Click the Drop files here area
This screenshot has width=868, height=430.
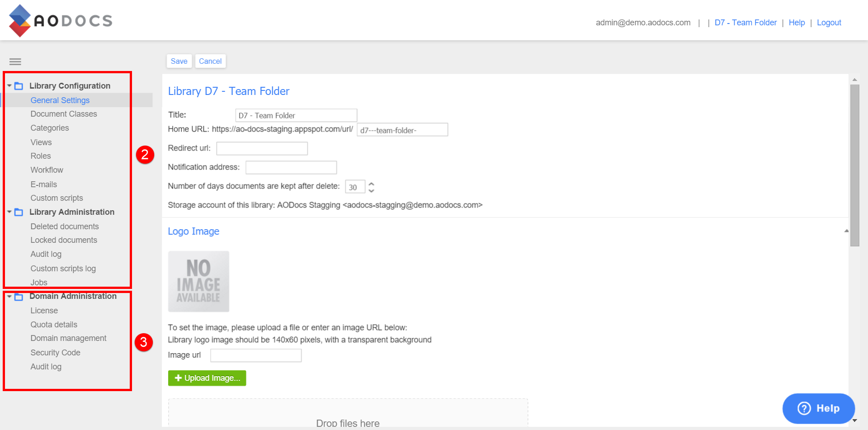click(348, 412)
